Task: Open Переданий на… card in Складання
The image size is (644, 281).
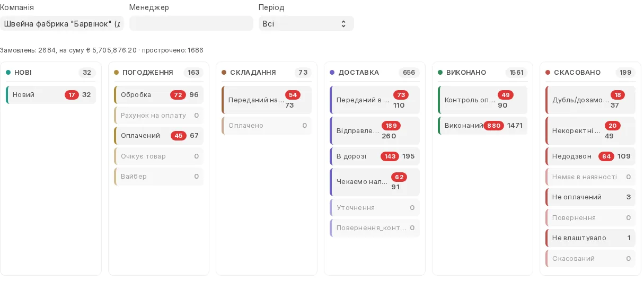Action: [x=267, y=100]
